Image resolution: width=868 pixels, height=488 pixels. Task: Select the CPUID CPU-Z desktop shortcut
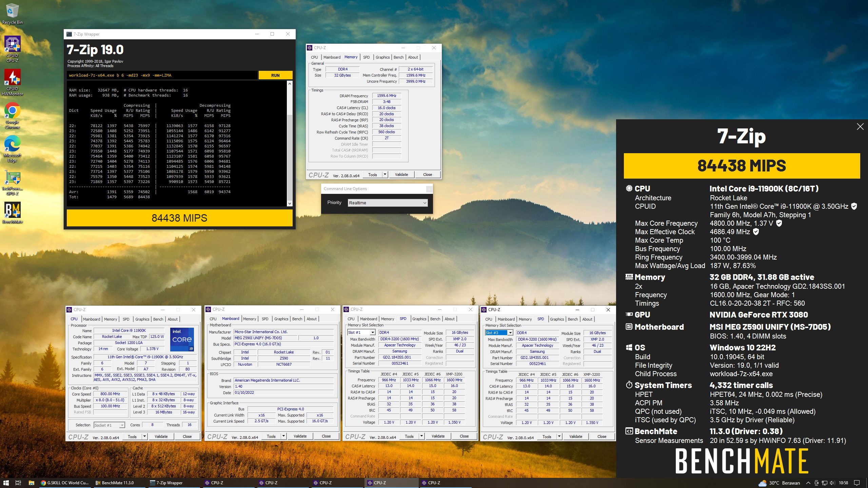[12, 49]
